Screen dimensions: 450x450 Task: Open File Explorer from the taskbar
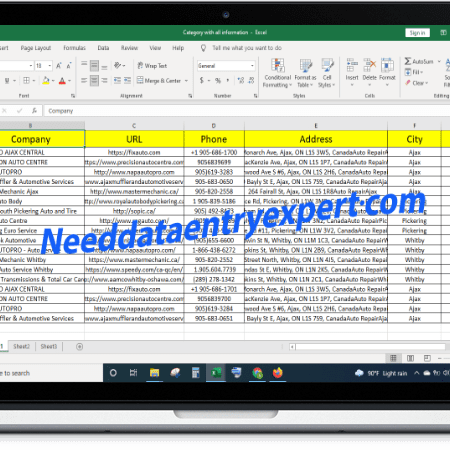click(x=154, y=373)
